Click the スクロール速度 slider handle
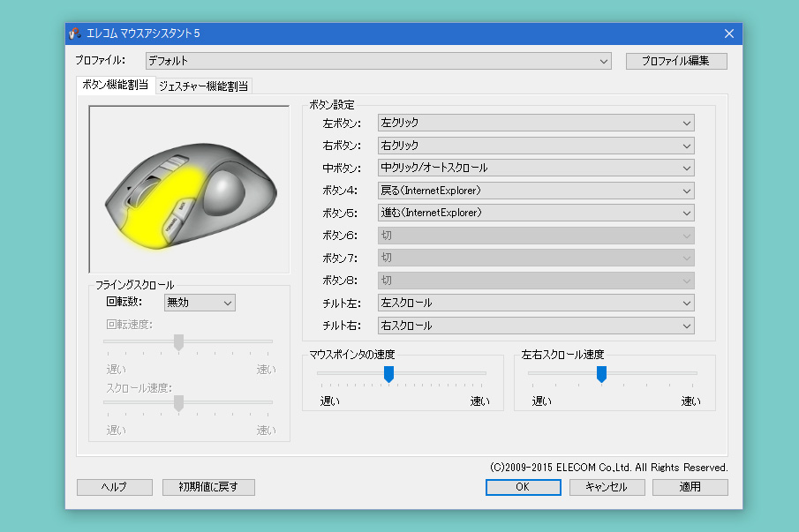Image resolution: width=799 pixels, height=532 pixels. [x=178, y=403]
